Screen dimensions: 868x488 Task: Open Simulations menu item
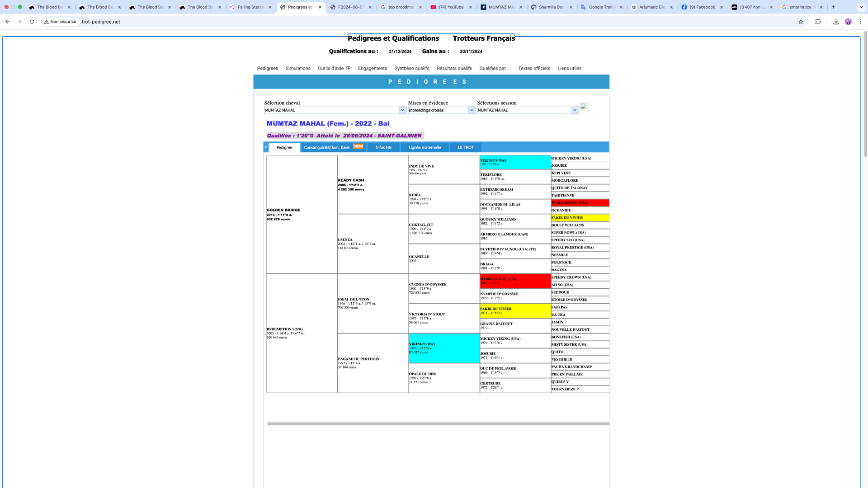pos(298,69)
